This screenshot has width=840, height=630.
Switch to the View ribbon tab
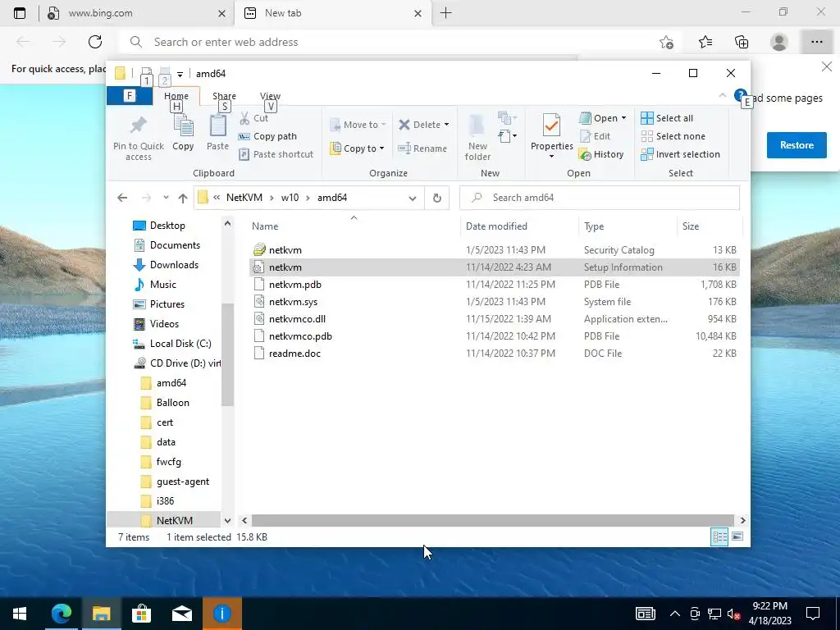[270, 96]
